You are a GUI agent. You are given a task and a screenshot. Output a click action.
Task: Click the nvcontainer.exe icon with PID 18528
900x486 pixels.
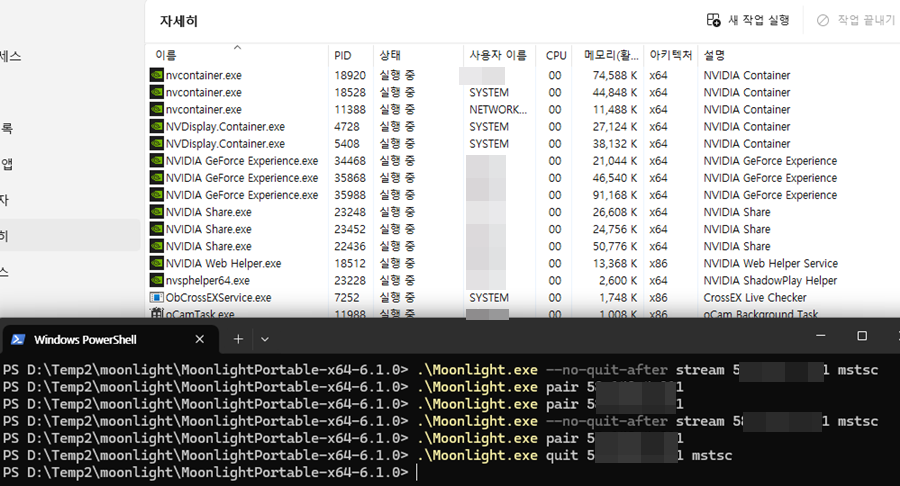(x=157, y=92)
